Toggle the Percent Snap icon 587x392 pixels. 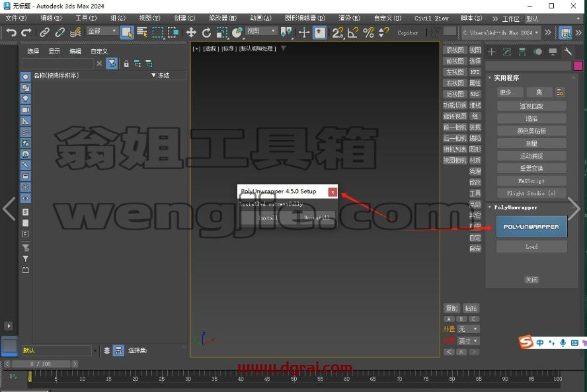[368, 32]
